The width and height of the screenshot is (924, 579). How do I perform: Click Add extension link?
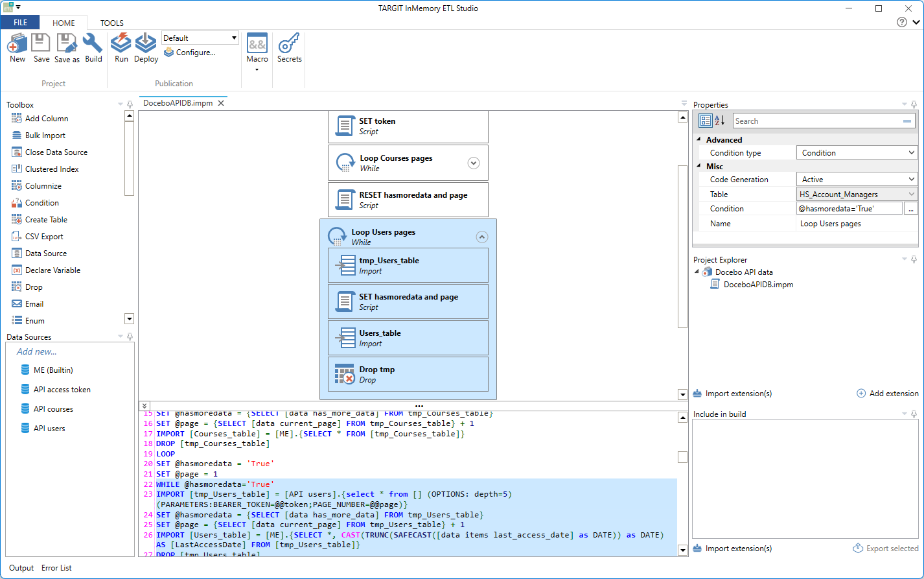[888, 394]
